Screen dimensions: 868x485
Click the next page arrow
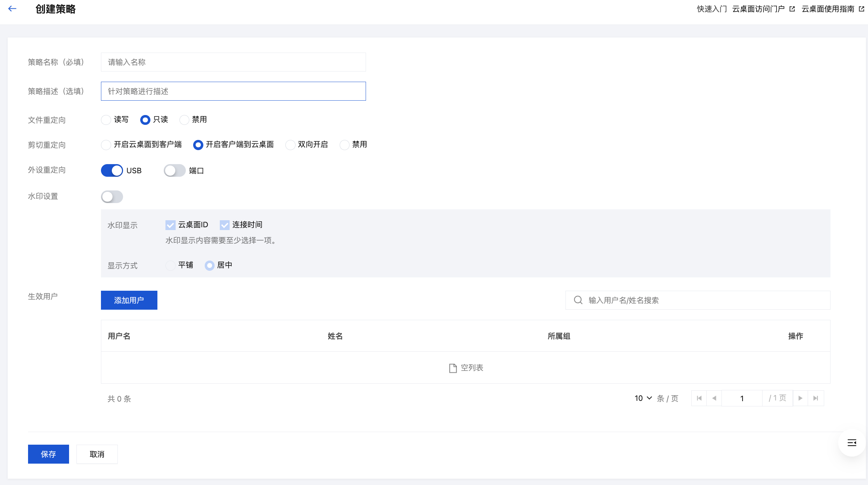800,398
